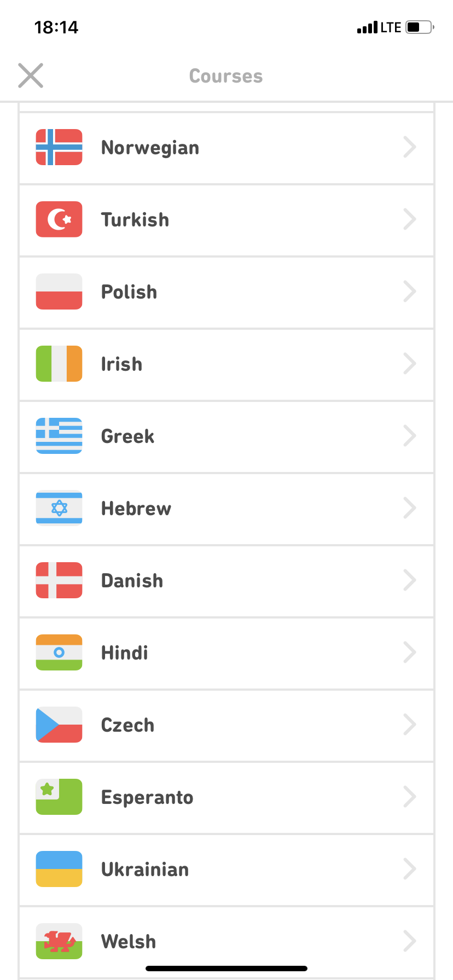
Task: Tap the Welsh dragon flag icon
Action: click(59, 941)
